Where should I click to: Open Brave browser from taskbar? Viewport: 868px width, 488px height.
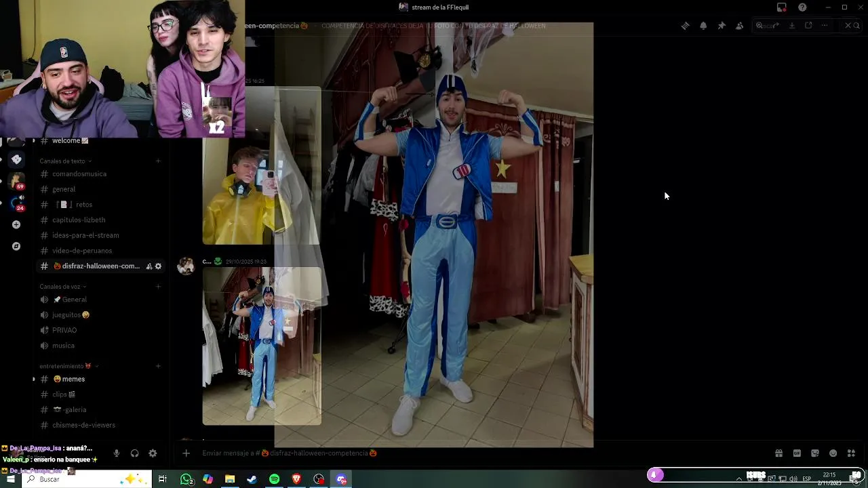(296, 479)
